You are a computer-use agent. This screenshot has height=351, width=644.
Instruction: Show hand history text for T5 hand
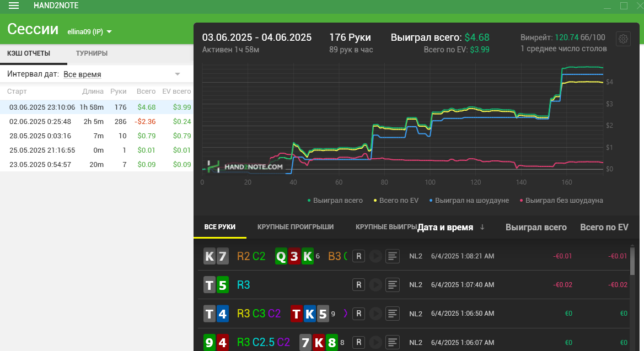393,285
